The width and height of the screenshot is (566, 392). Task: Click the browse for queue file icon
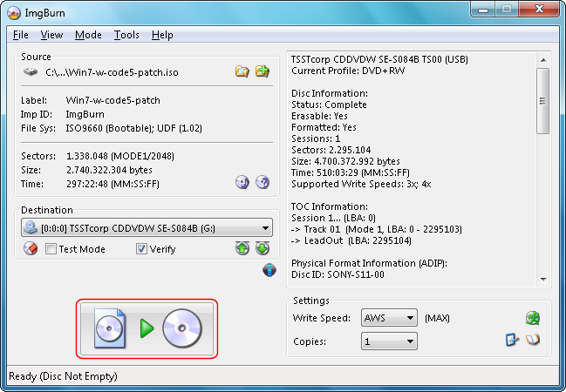262,71
